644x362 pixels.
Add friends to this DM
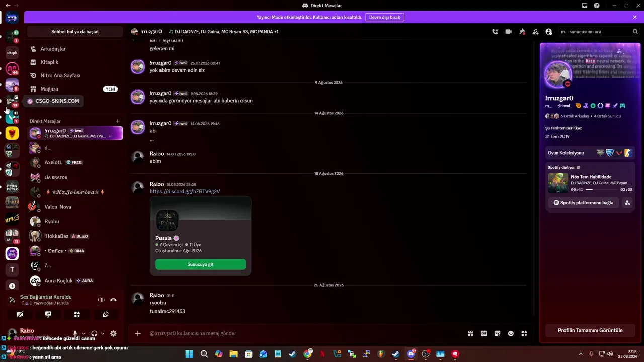[x=535, y=32]
